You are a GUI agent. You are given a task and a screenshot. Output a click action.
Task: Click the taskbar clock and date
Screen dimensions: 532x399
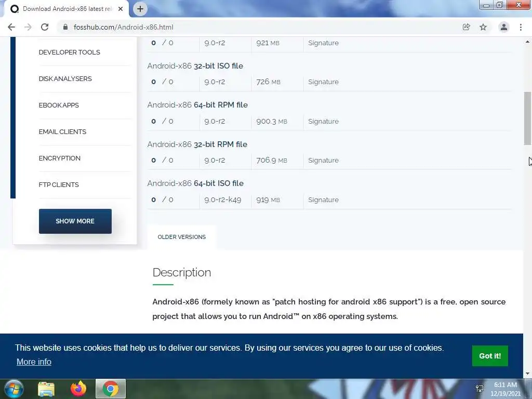click(505, 389)
